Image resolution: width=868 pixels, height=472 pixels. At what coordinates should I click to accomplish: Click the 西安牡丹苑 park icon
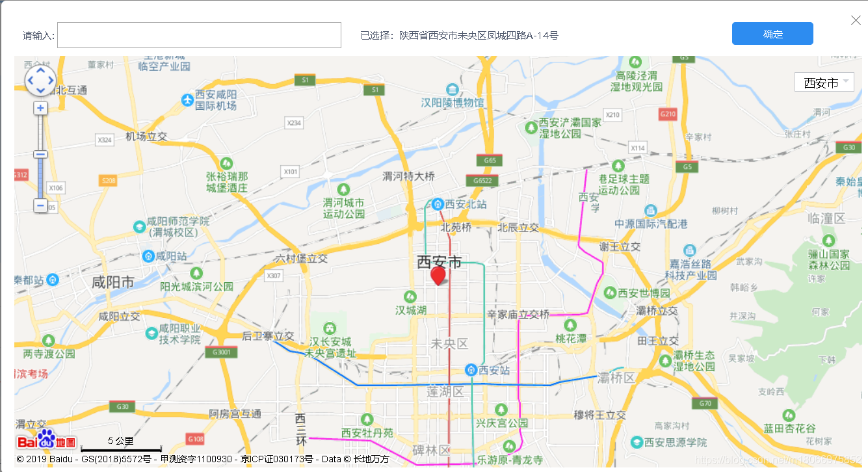coord(367,419)
